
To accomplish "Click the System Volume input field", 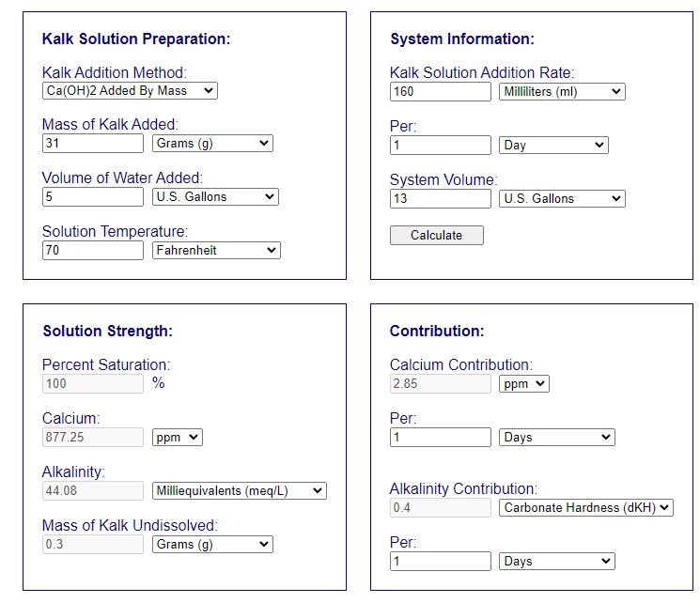I will pos(440,199).
